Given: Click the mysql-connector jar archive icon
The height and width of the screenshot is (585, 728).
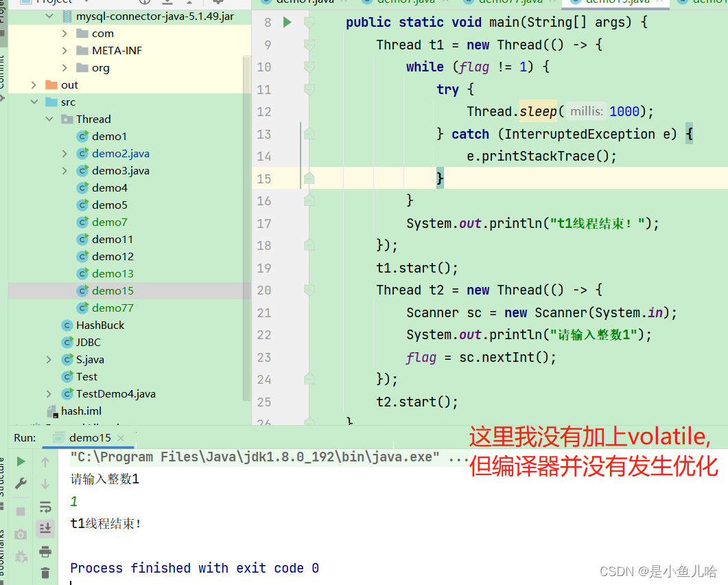Looking at the screenshot, I should (x=67, y=16).
